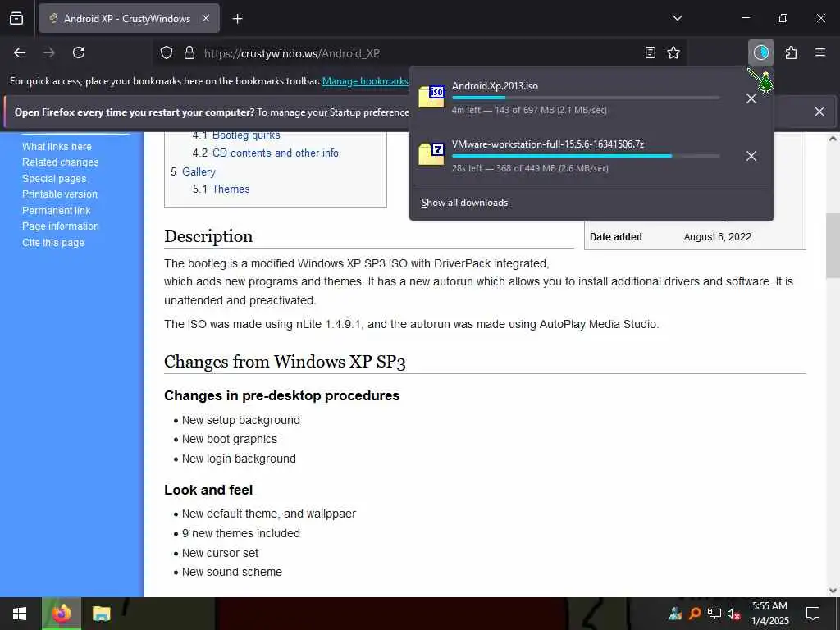Select the Android.Xp.2013.iso download entry name
840x630 pixels.
coord(495,85)
